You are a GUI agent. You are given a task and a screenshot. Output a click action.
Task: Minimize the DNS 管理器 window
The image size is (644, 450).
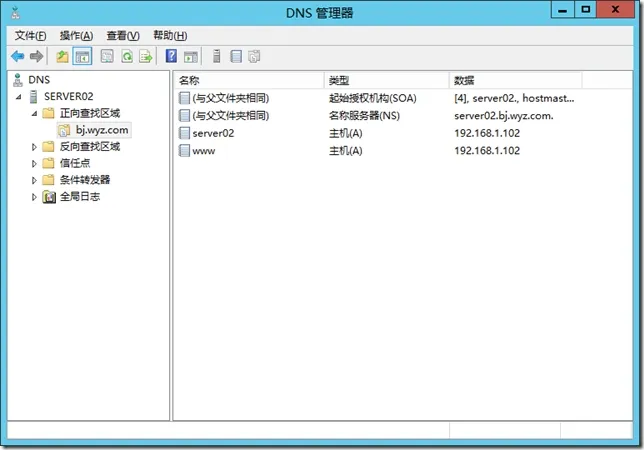[563, 9]
